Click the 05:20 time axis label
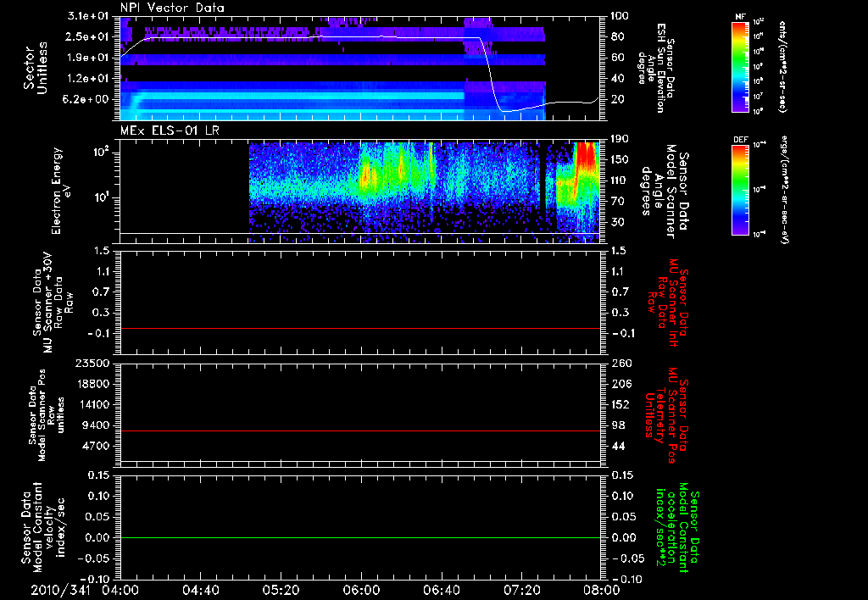868x600 pixels. [281, 589]
